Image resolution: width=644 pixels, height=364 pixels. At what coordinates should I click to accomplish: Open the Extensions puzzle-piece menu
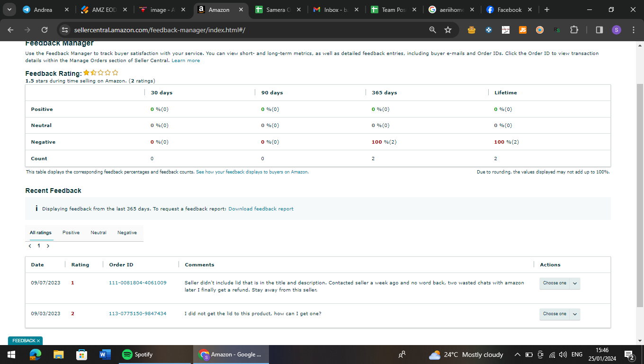(x=574, y=30)
